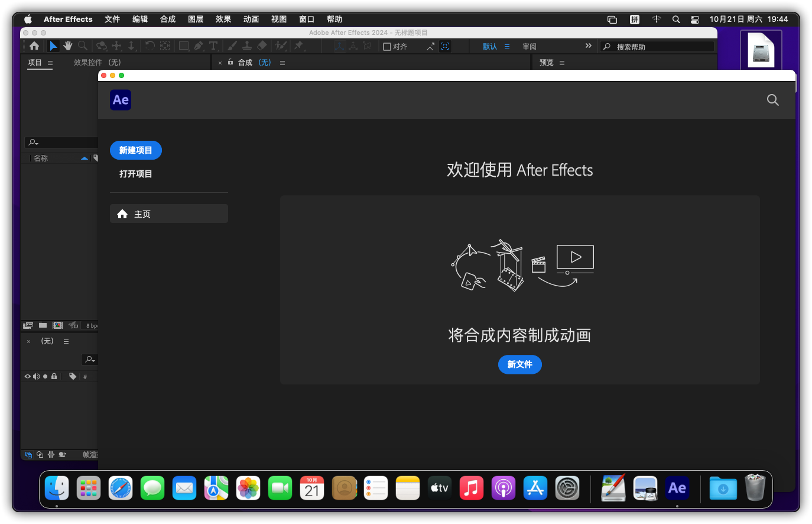Open the 效果 menu

[223, 19]
